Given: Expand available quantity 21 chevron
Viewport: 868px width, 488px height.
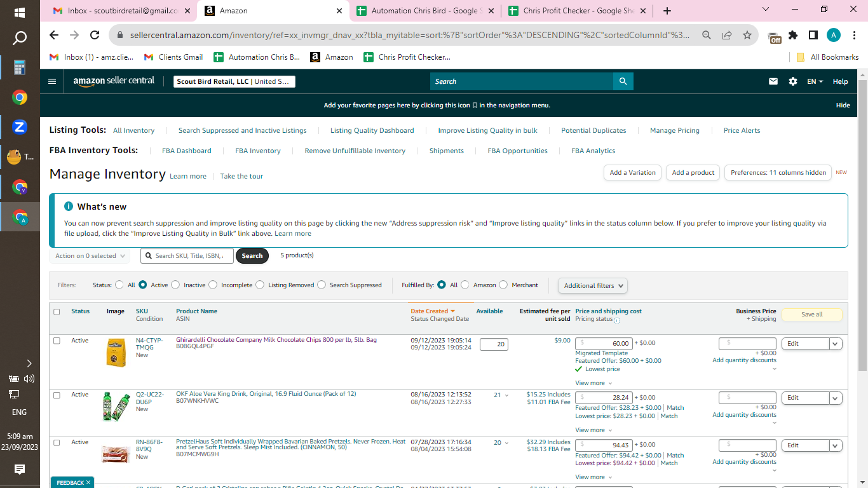Looking at the screenshot, I should [506, 395].
